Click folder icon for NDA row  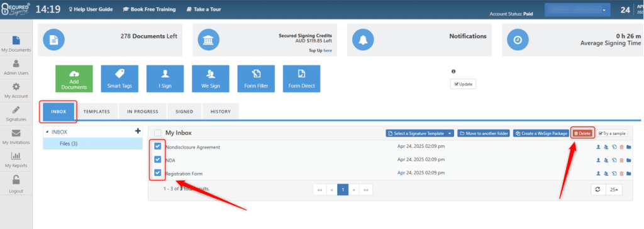click(x=629, y=160)
